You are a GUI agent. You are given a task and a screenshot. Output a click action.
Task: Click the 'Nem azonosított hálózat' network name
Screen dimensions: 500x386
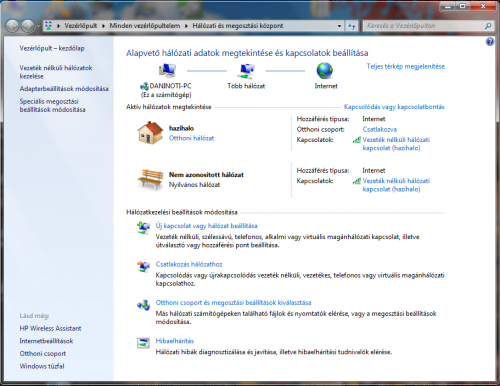pyautogui.click(x=206, y=175)
